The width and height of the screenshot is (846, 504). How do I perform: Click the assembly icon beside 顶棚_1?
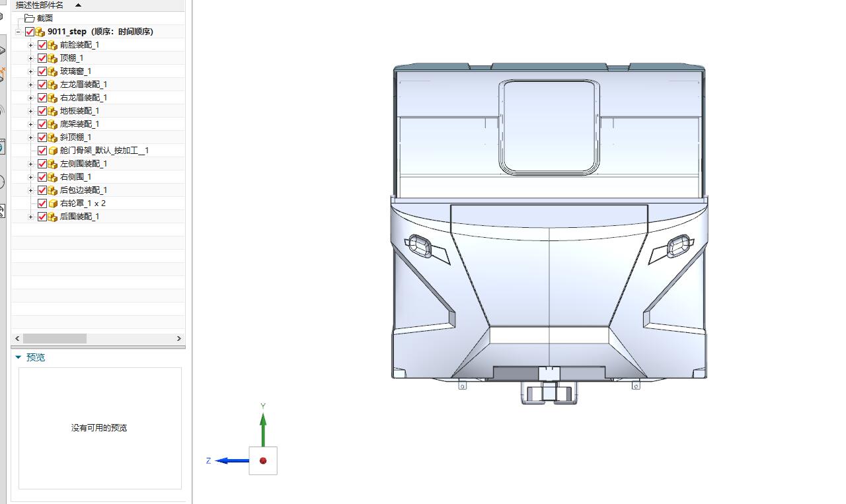tap(53, 58)
